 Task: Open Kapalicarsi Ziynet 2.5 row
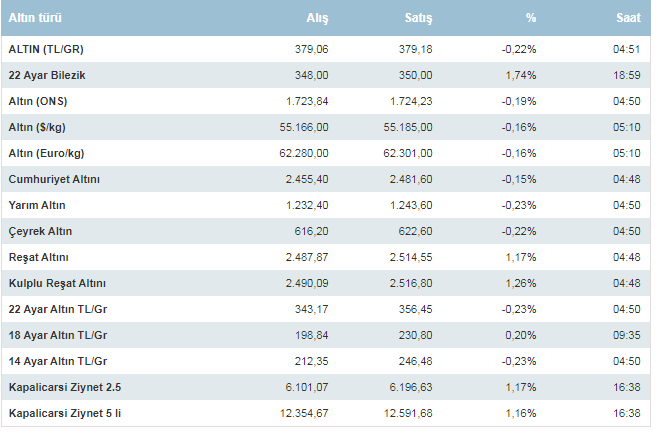(63, 387)
